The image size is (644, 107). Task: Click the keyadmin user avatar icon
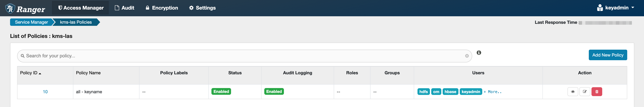coord(600,8)
